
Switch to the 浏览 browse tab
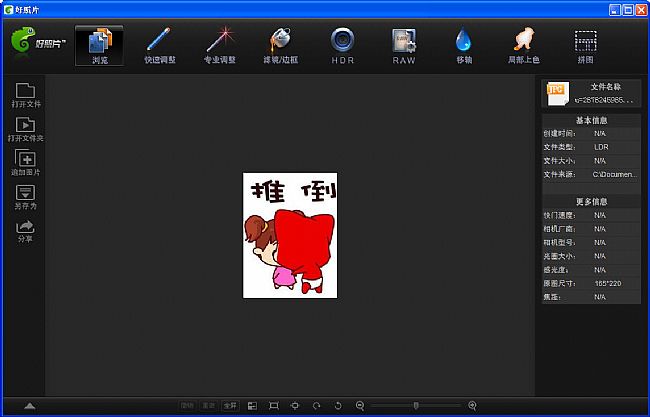(100, 44)
